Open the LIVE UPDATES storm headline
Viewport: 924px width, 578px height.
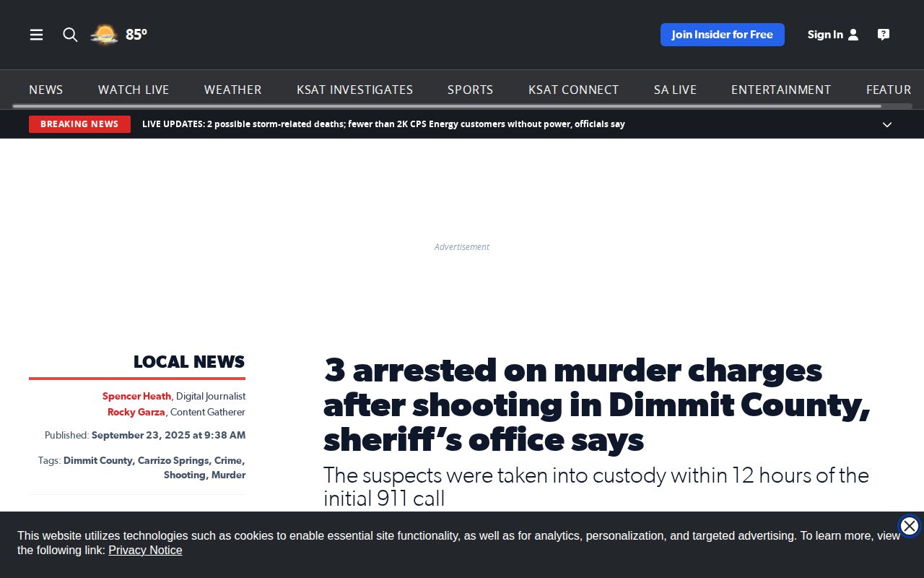(x=383, y=124)
